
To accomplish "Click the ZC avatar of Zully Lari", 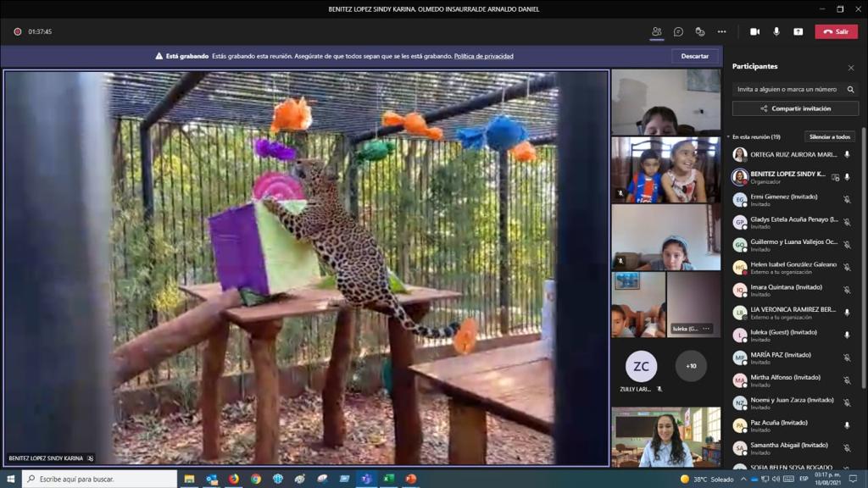I will [641, 366].
